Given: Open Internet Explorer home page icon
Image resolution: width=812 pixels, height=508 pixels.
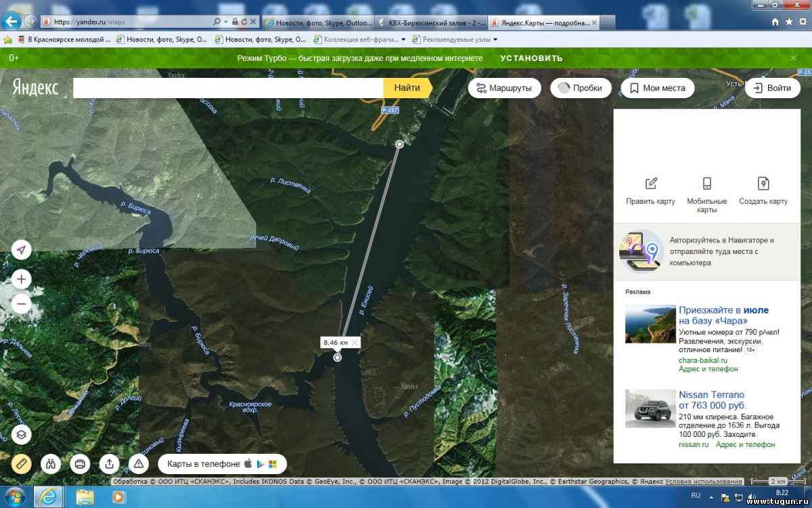Looking at the screenshot, I should coord(775,22).
